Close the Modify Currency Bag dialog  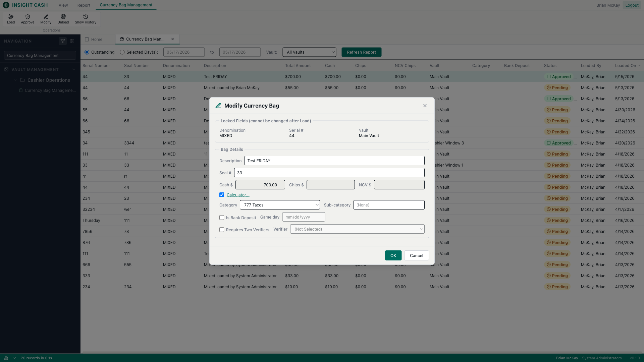425,106
